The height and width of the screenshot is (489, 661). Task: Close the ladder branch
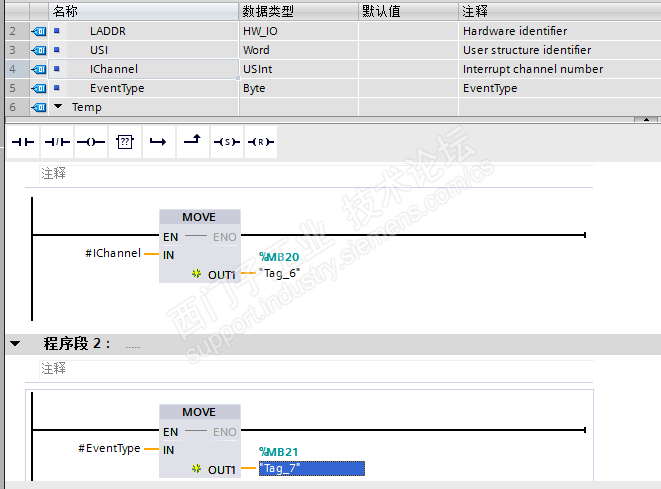(x=193, y=142)
